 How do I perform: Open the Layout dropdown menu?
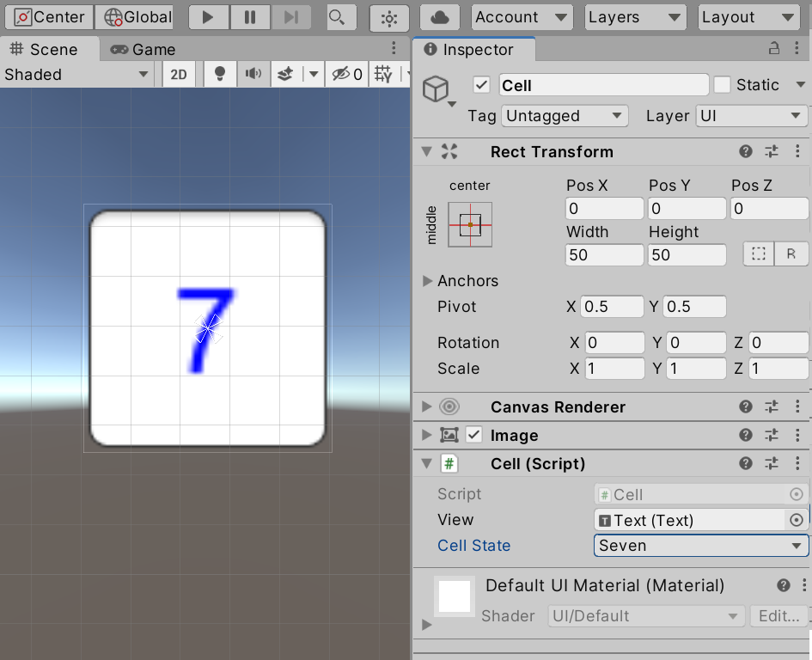[748, 17]
